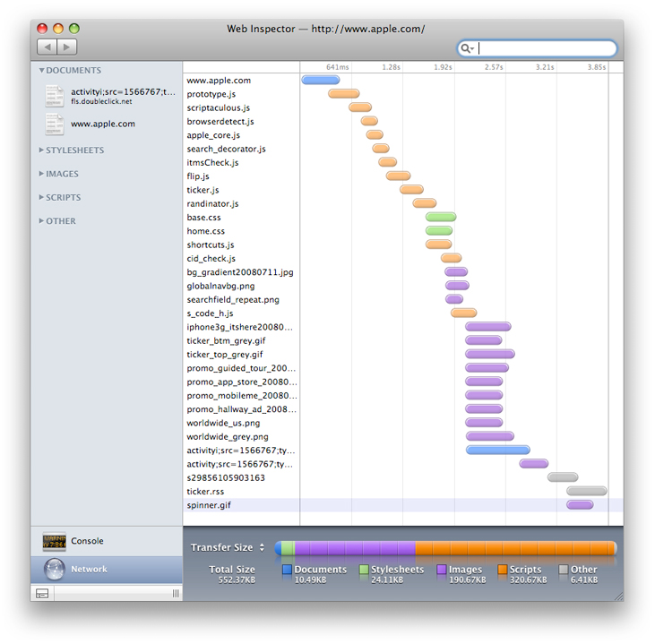The image size is (655, 644).
Task: Open the search magnifier options
Action: click(467, 48)
